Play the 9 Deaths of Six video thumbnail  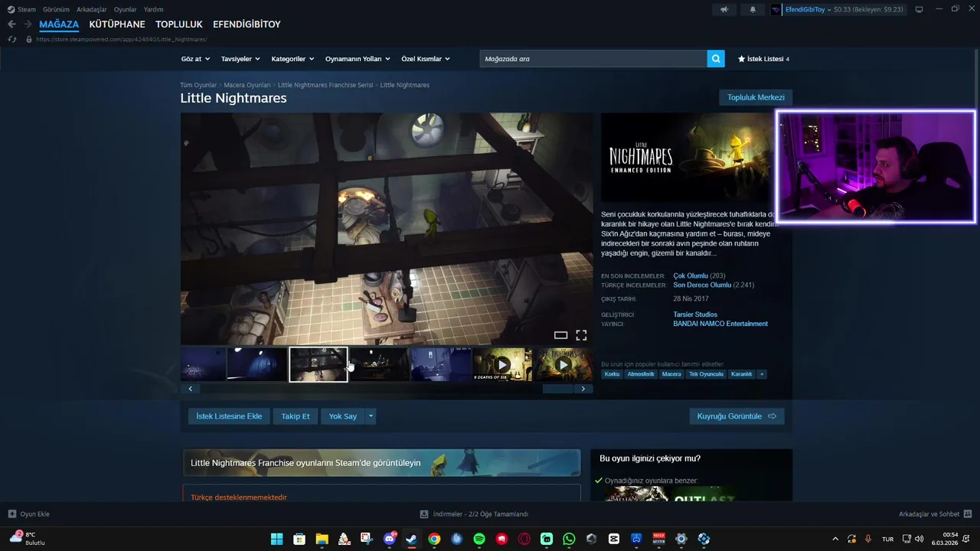pyautogui.click(x=502, y=364)
